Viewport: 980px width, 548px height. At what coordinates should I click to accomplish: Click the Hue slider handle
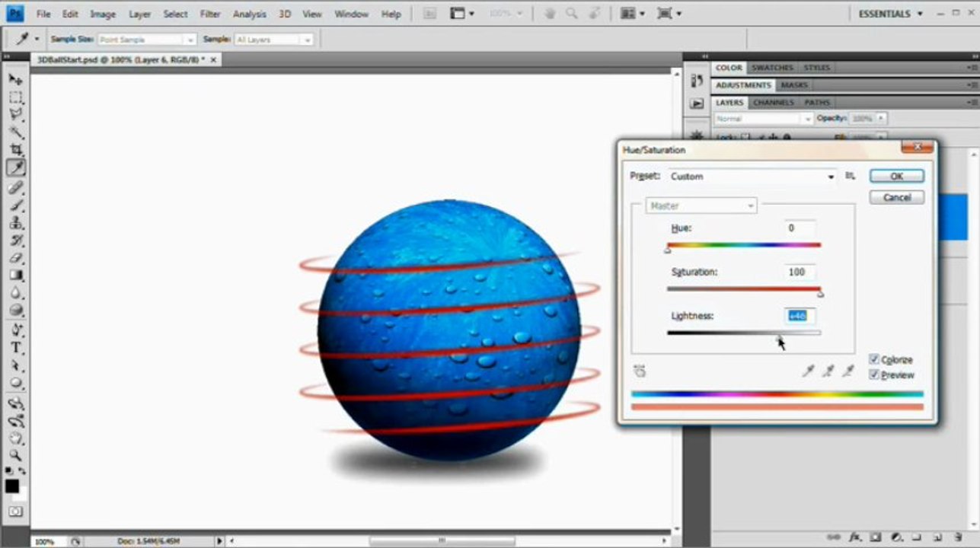click(668, 249)
